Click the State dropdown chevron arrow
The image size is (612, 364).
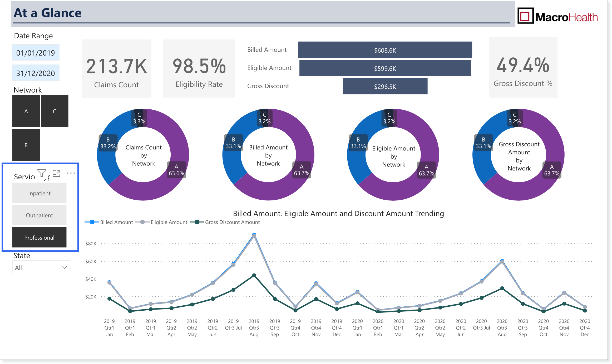pos(64,267)
